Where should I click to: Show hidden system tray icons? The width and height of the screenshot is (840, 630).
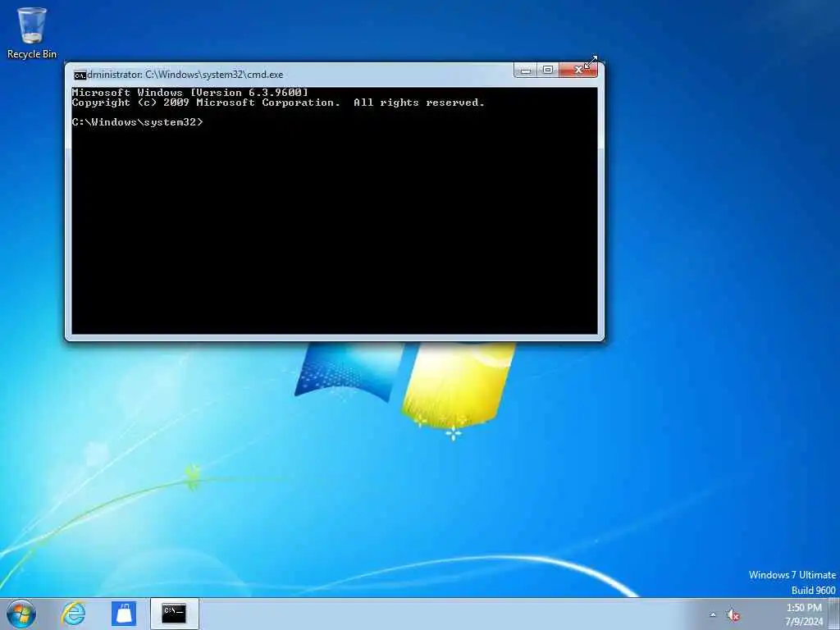(713, 615)
